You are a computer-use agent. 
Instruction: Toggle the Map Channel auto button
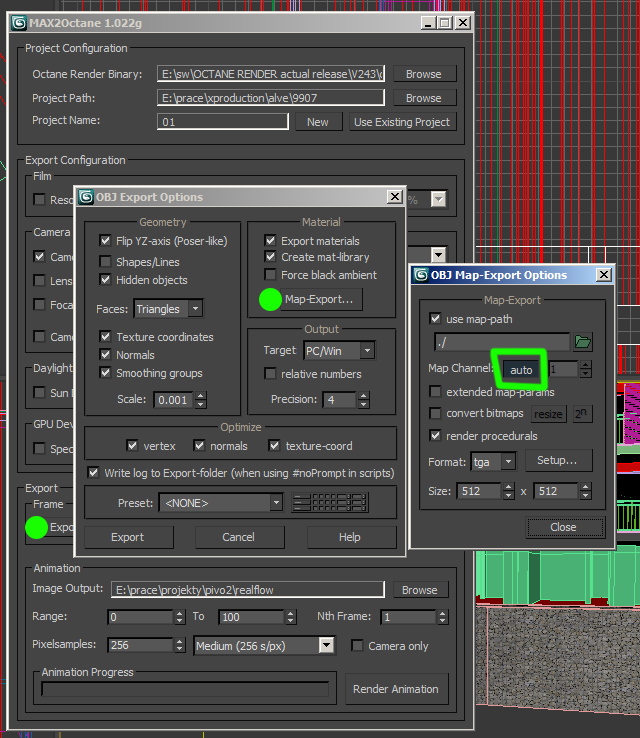[520, 370]
